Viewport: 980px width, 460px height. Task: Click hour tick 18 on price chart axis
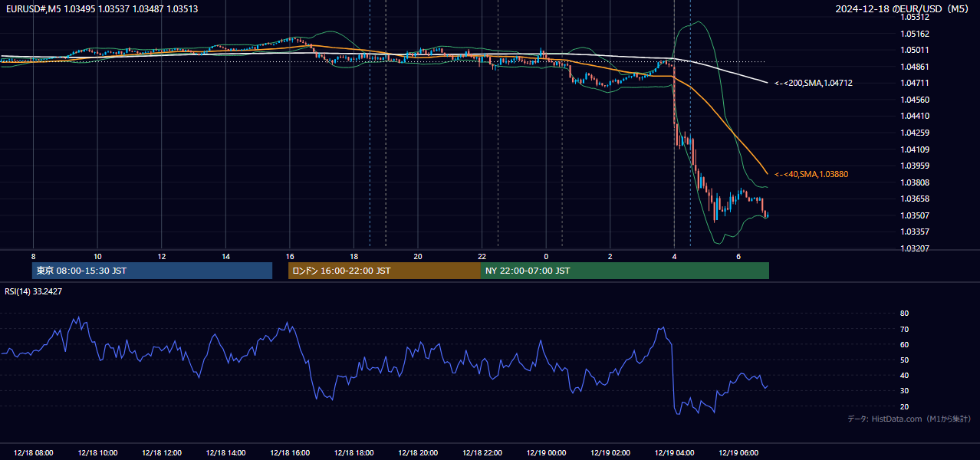pyautogui.click(x=354, y=256)
